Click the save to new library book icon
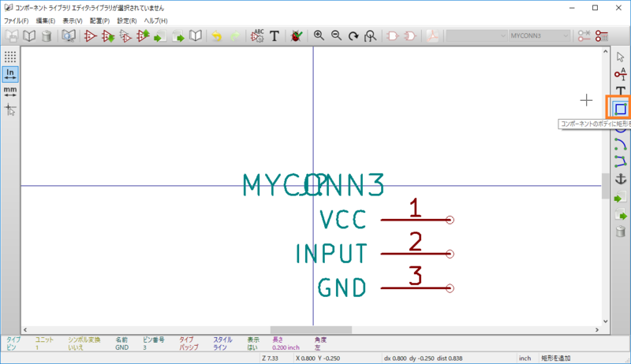Viewport: 631px width, 364px height. 196,36
